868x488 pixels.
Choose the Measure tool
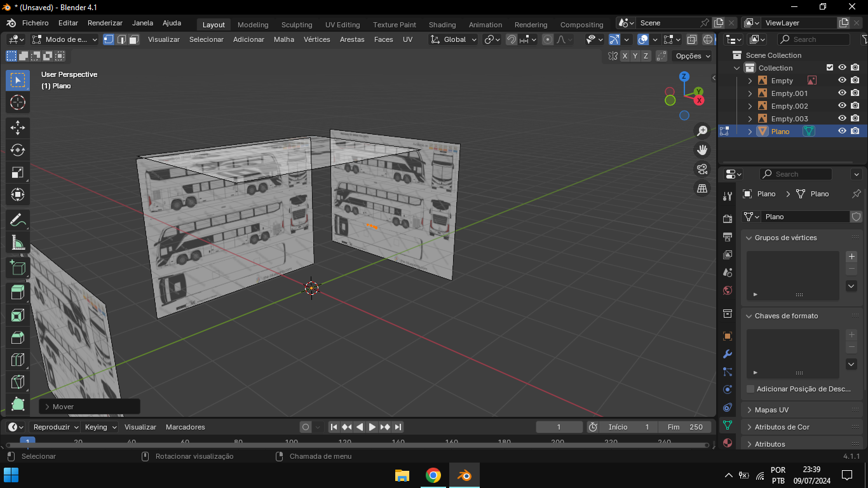(18, 242)
